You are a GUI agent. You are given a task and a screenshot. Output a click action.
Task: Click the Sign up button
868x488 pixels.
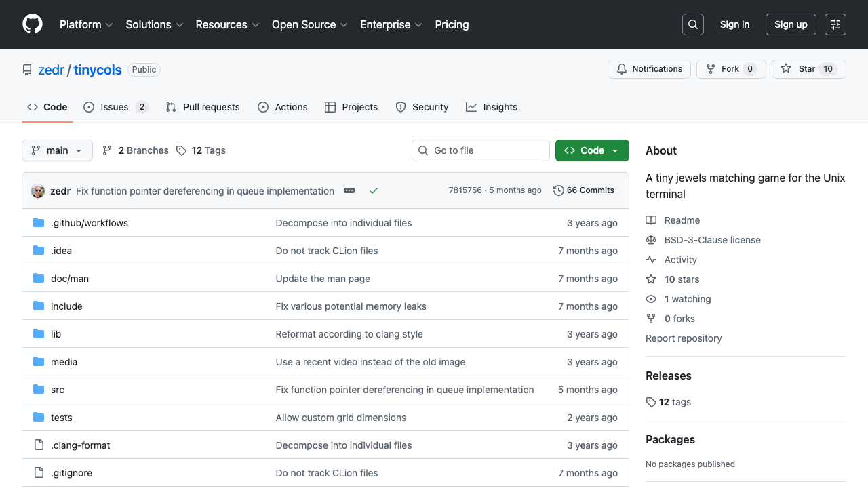click(791, 24)
